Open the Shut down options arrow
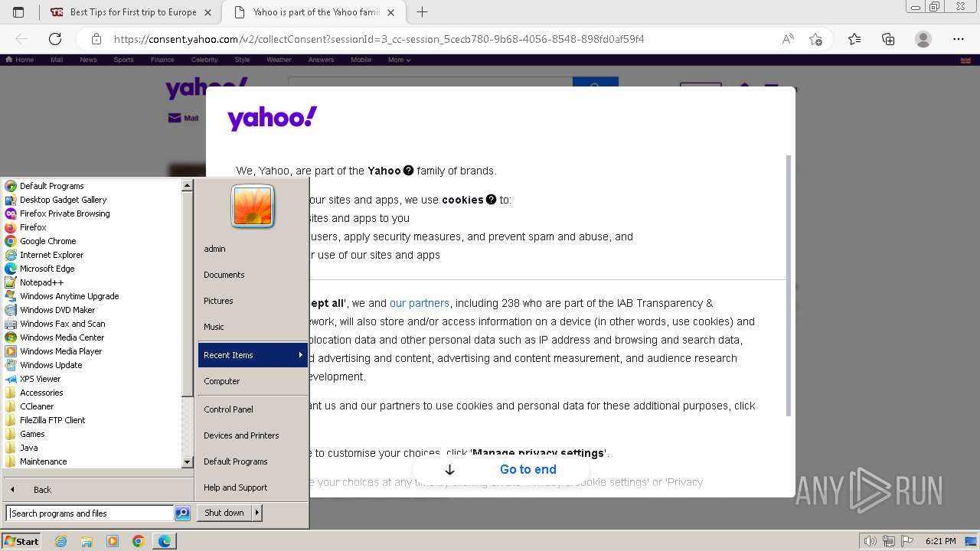 tap(257, 513)
